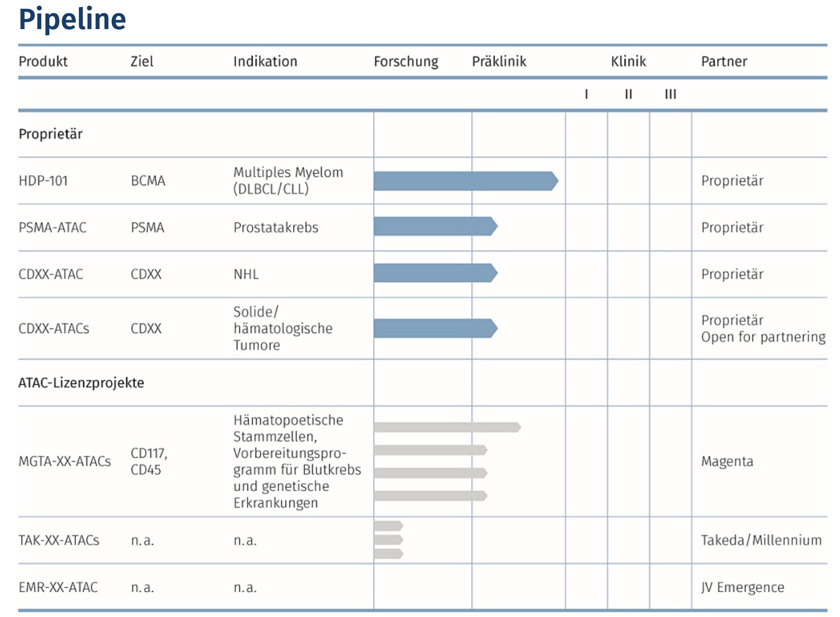Screen dimensions: 840x617
Task: Click the HDP-101 progress bar
Action: [x=465, y=181]
